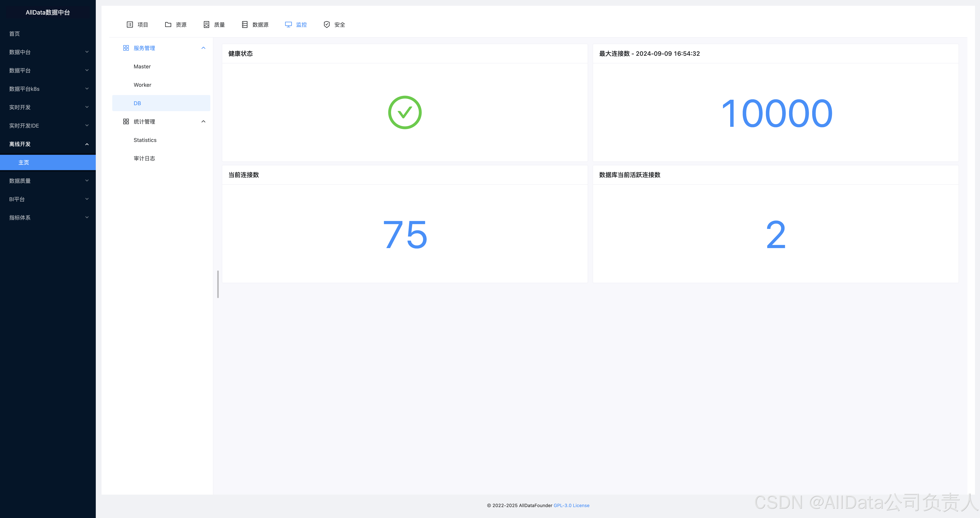
Task: Click the vertical panel divider handle
Action: click(x=218, y=284)
